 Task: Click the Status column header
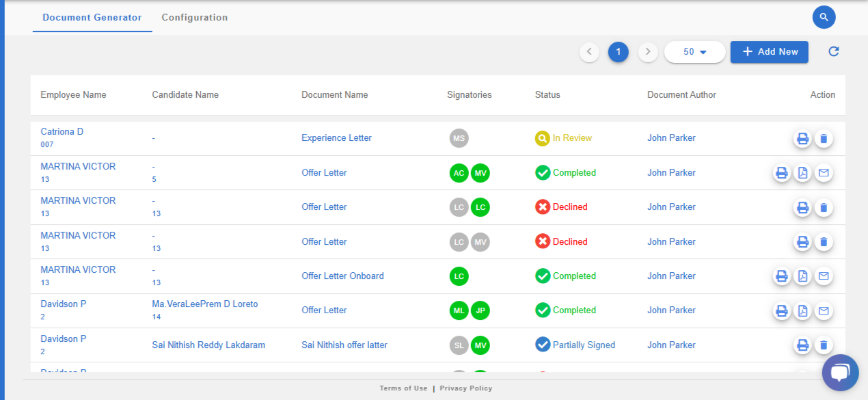click(547, 95)
